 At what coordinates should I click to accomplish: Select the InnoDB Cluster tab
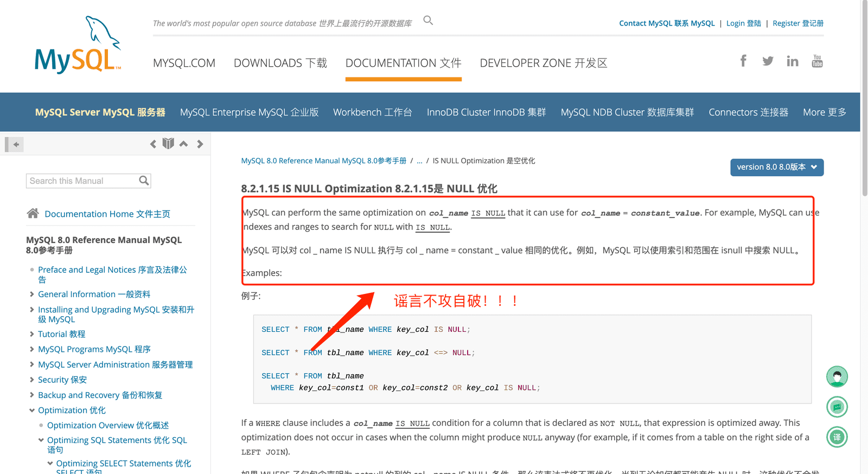(487, 112)
